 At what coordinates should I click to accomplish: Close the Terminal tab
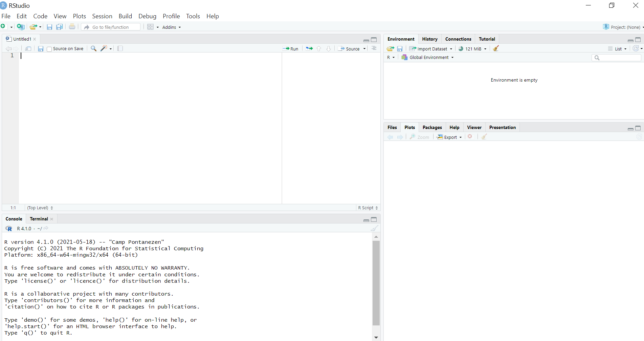coord(52,219)
